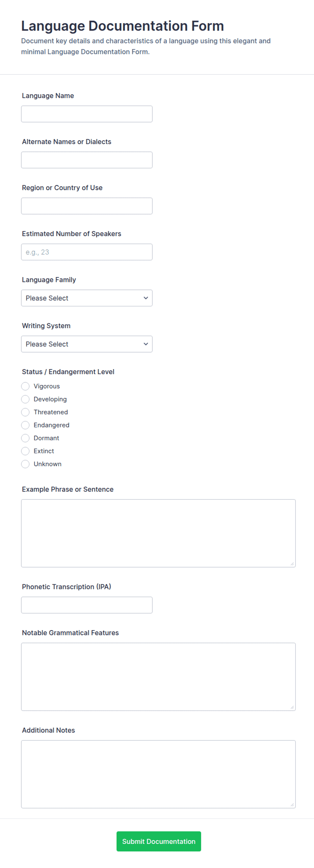Choose the Threatened radio button
This screenshot has width=314, height=868.
(x=25, y=412)
